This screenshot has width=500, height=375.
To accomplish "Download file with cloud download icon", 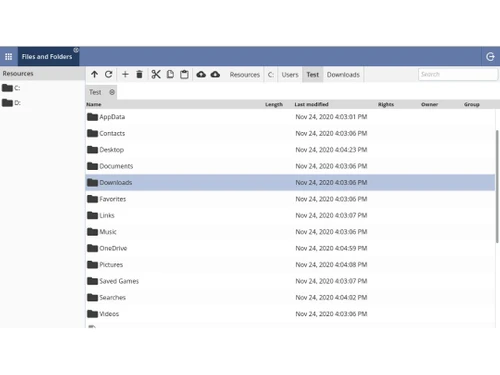I will (x=215, y=74).
